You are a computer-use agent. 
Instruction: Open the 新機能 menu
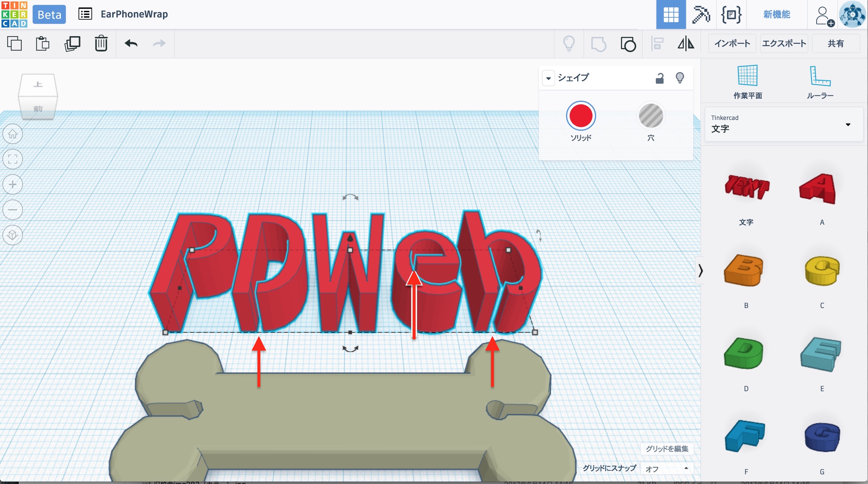pyautogui.click(x=776, y=14)
